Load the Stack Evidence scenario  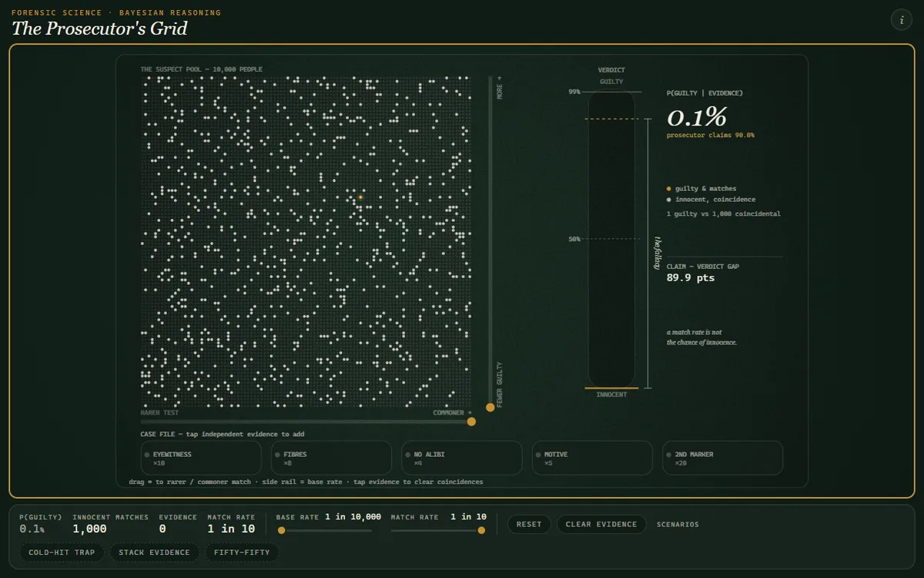tap(154, 552)
